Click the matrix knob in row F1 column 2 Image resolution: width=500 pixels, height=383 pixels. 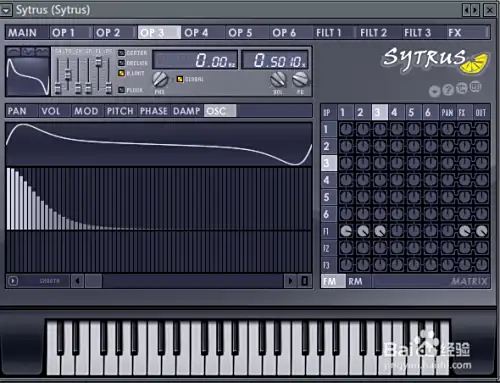click(x=363, y=231)
